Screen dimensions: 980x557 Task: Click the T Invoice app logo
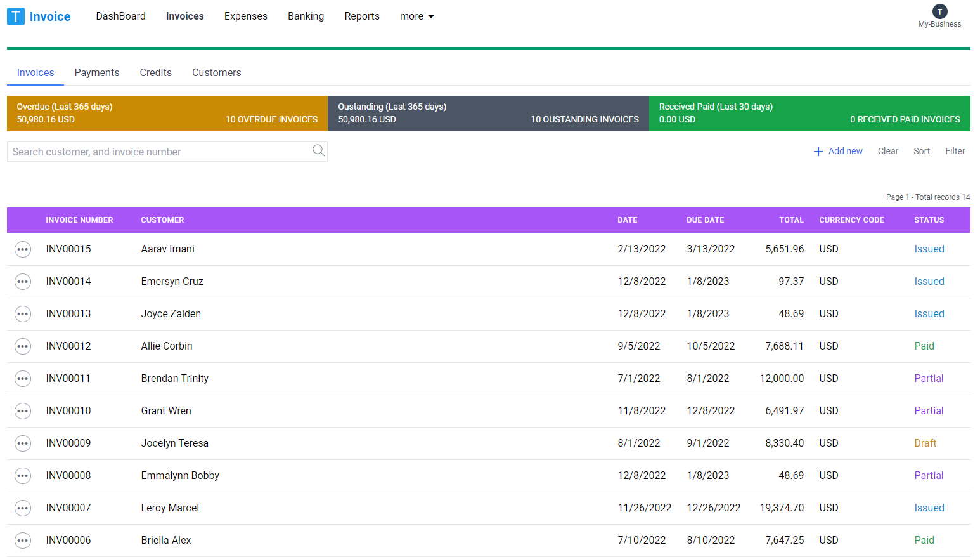click(39, 16)
